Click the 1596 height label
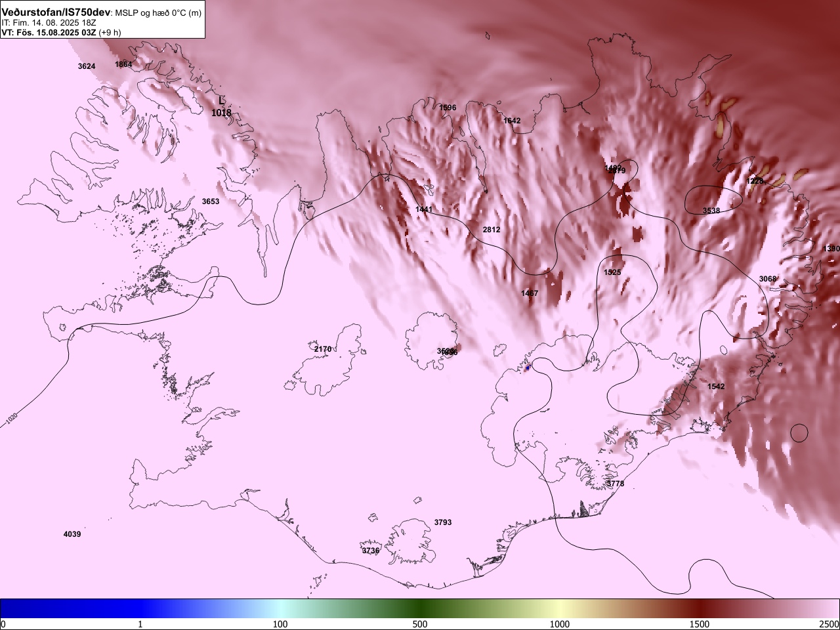 [448, 108]
